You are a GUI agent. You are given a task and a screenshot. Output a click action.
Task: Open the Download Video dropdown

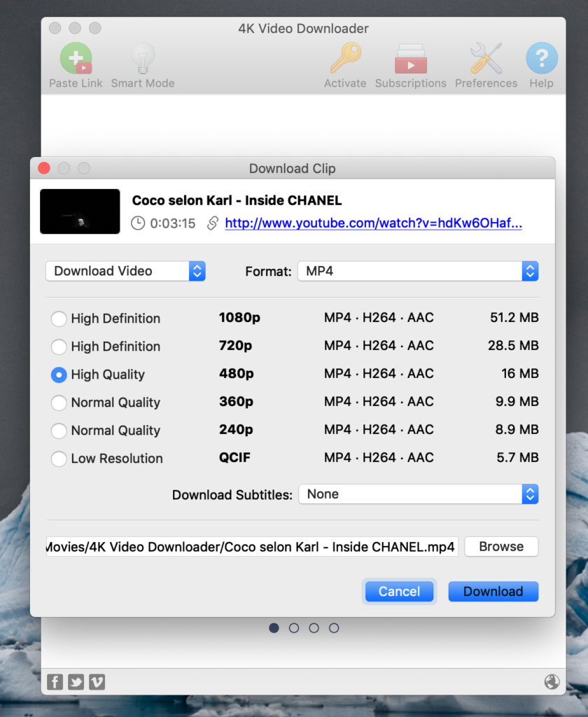click(125, 271)
